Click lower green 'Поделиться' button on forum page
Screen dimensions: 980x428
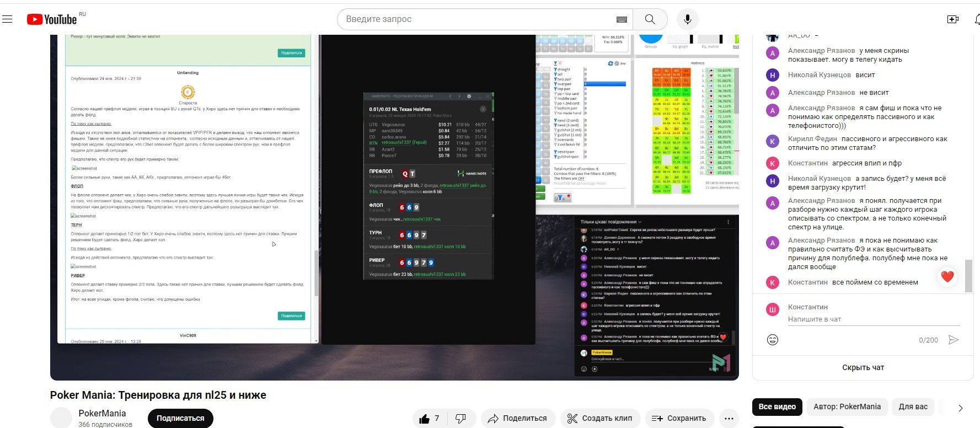(291, 316)
